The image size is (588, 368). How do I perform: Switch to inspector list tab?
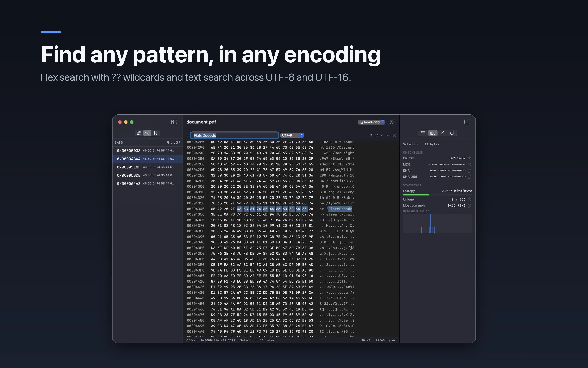423,133
